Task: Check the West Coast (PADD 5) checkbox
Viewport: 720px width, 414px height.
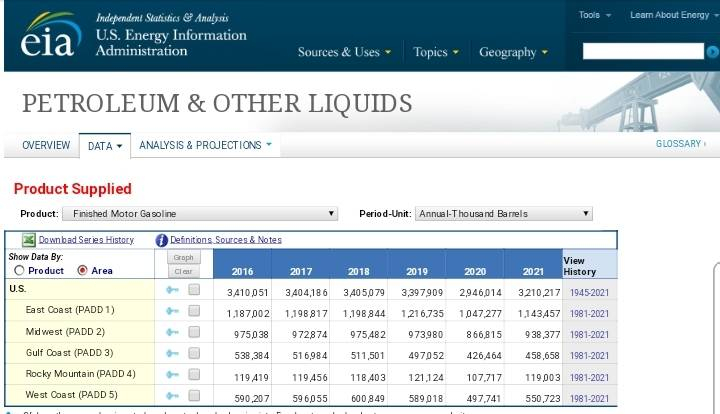Action: (194, 397)
